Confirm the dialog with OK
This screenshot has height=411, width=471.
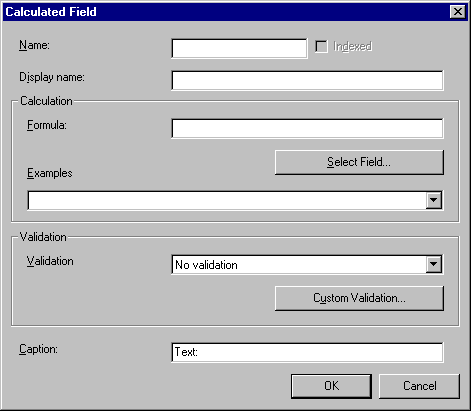coord(331,386)
